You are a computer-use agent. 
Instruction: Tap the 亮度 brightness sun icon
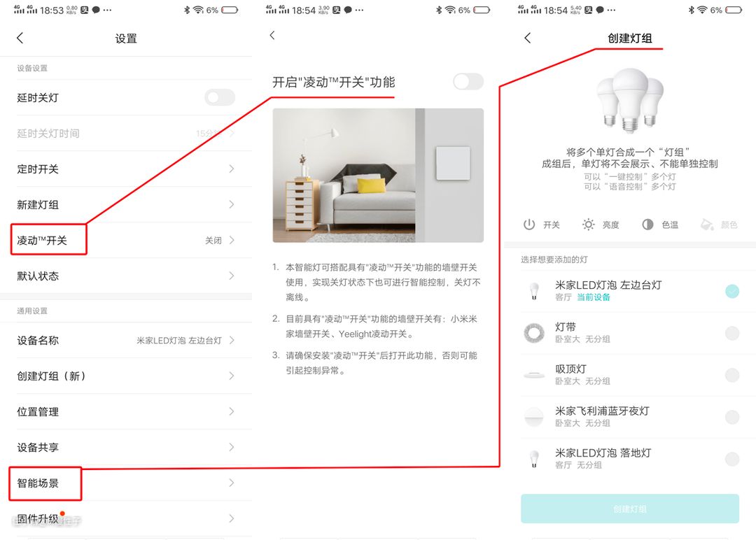click(589, 225)
